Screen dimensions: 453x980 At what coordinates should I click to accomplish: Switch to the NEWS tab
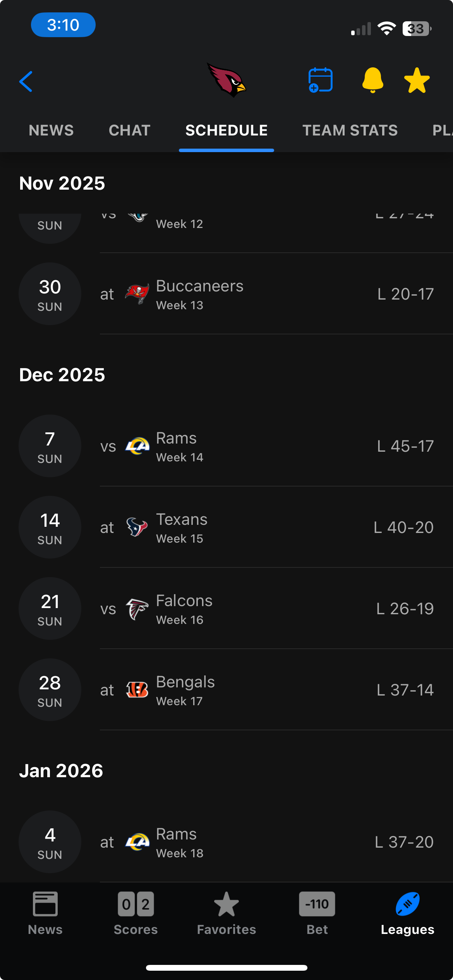point(51,130)
